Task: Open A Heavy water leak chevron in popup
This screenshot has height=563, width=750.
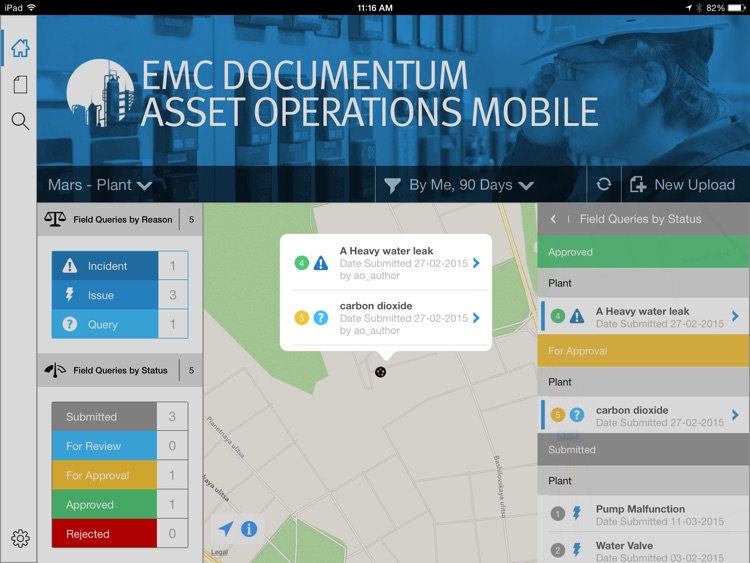Action: click(x=476, y=263)
